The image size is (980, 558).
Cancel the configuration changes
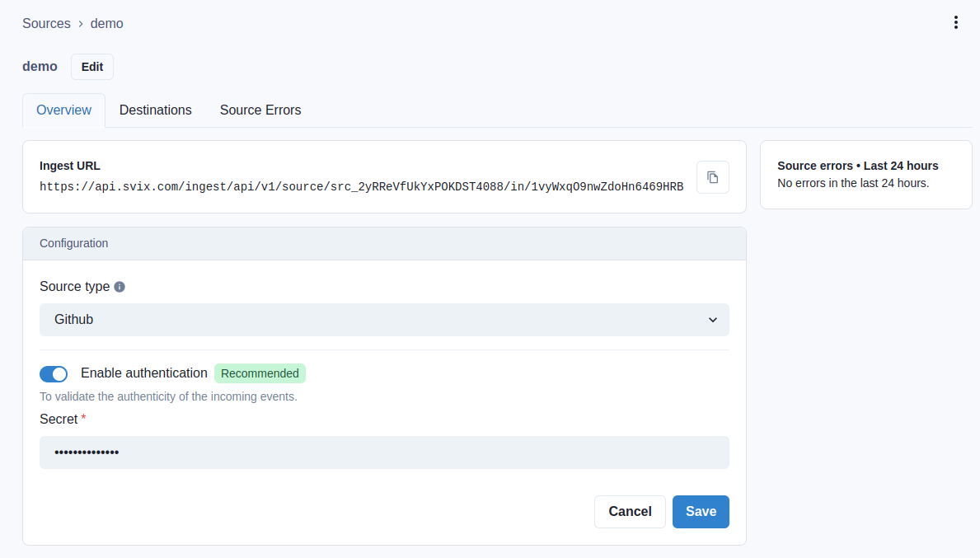[630, 511]
